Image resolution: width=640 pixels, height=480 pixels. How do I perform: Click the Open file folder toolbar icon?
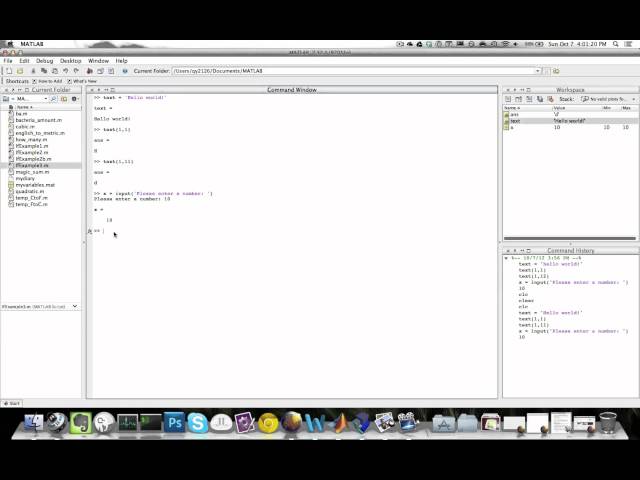(20, 71)
